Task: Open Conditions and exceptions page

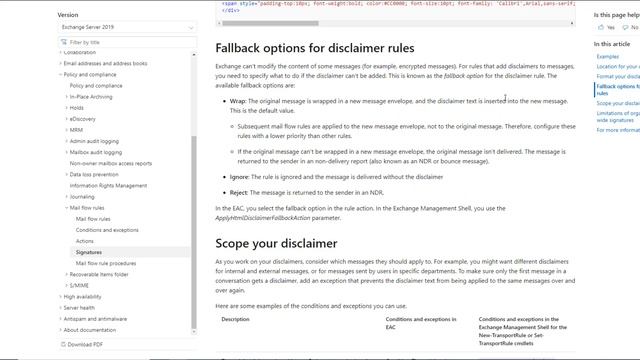Action: tap(107, 230)
